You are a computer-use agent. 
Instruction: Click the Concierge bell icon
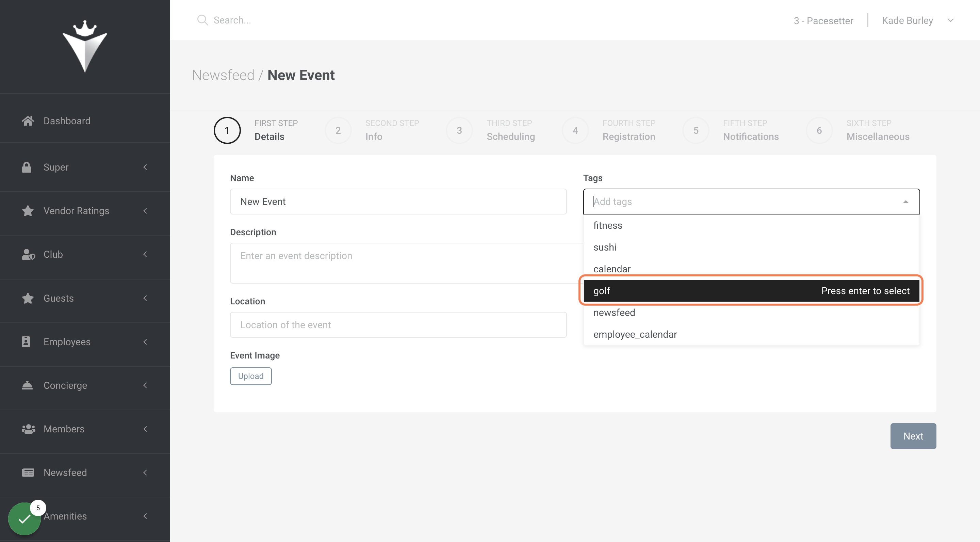pos(27,385)
